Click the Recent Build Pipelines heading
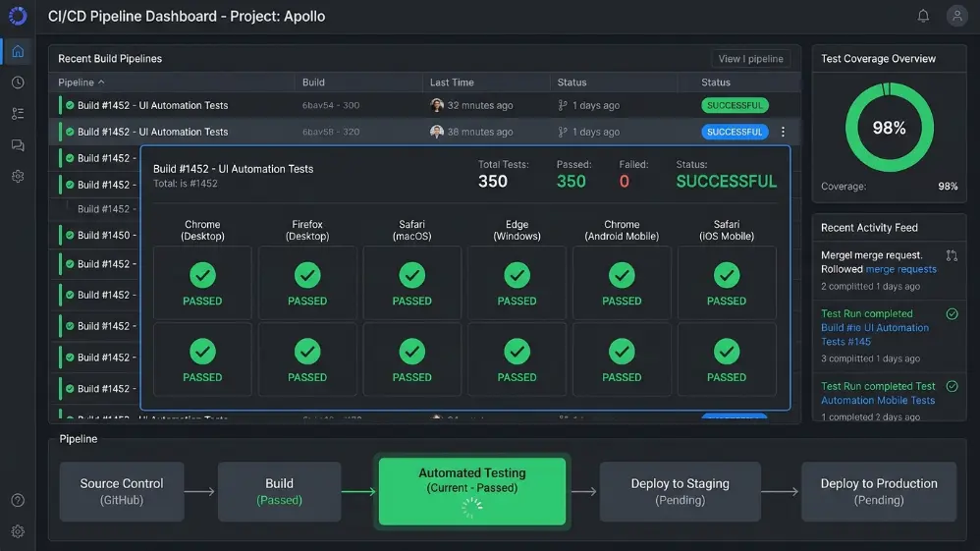Viewport: 980px width, 551px height. (x=110, y=58)
